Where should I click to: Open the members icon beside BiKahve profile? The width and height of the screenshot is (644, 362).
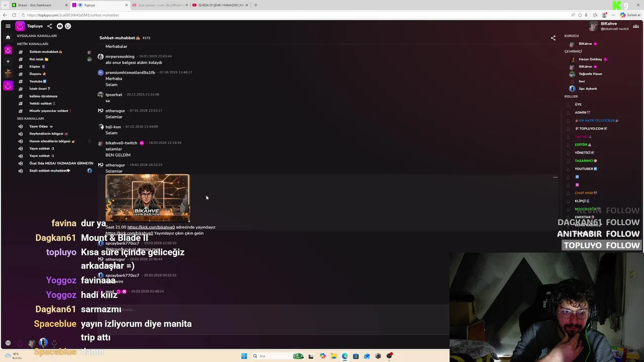point(636,26)
